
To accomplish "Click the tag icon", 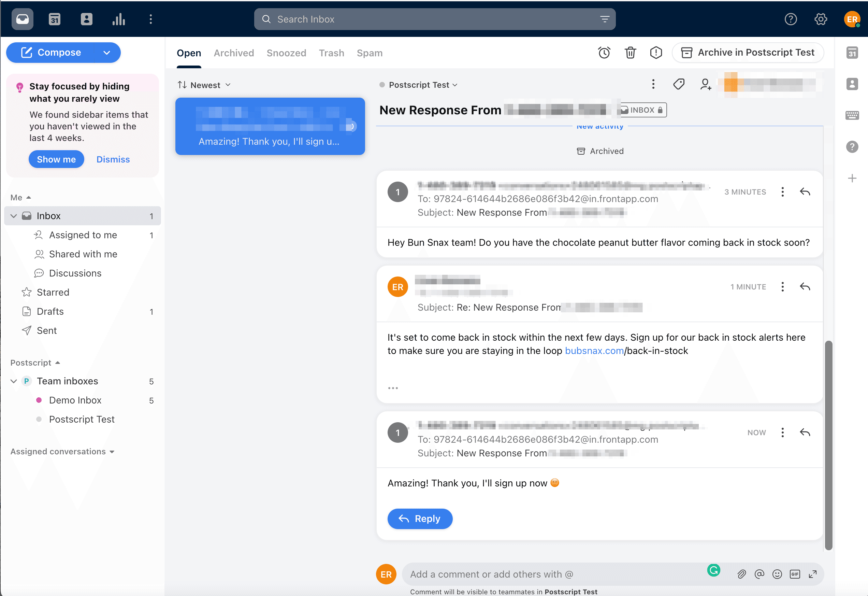I will tap(679, 84).
